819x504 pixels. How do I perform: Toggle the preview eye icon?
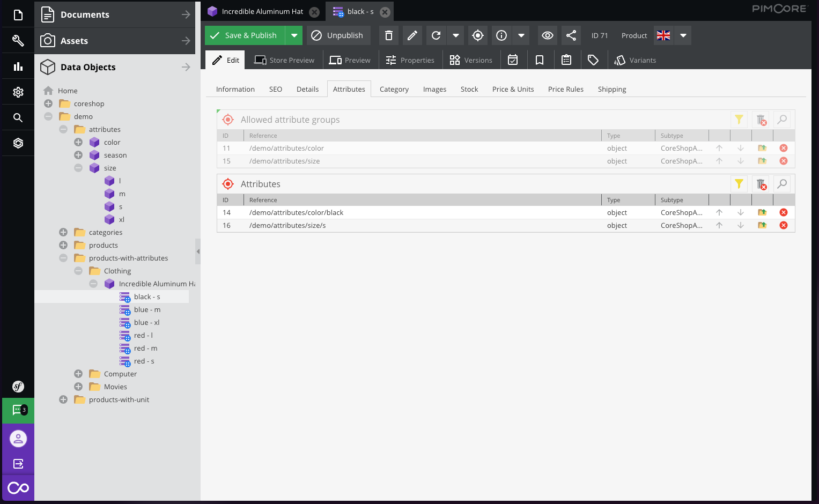click(x=547, y=35)
